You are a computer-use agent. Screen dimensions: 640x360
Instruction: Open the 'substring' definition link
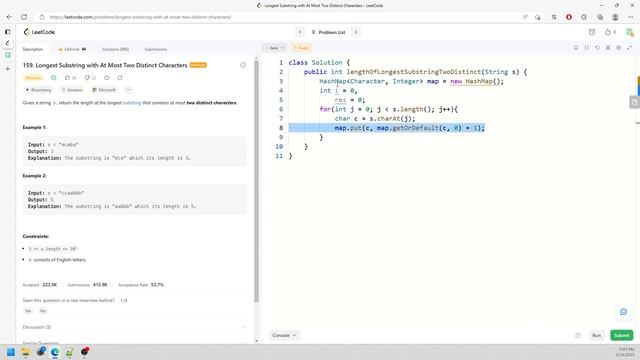point(132,103)
